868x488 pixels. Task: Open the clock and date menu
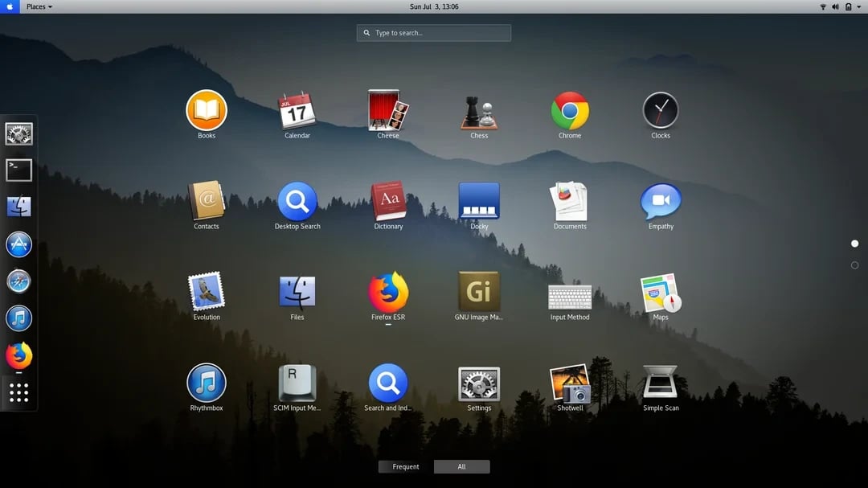(434, 6)
